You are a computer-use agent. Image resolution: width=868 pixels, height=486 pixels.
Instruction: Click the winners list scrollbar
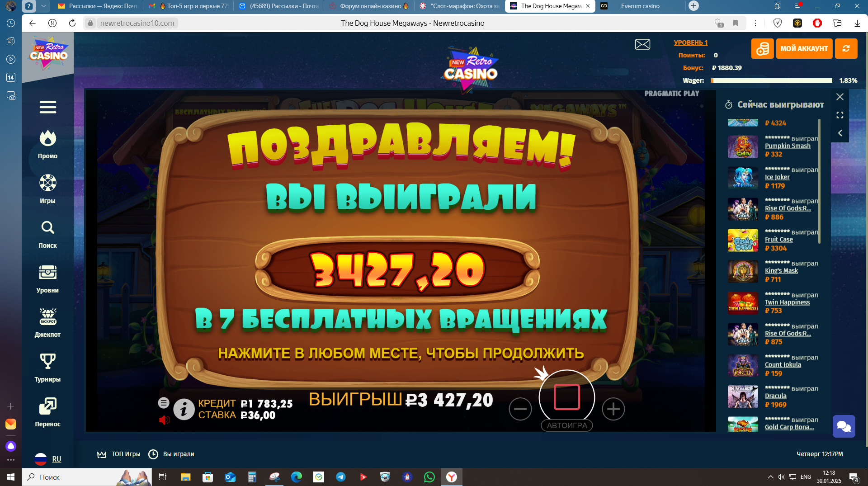pyautogui.click(x=819, y=181)
